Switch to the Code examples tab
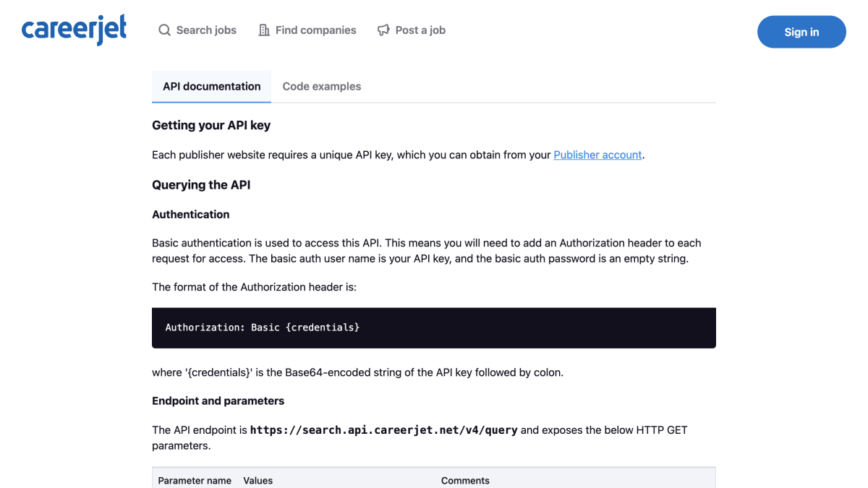The width and height of the screenshot is (868, 488). click(322, 87)
